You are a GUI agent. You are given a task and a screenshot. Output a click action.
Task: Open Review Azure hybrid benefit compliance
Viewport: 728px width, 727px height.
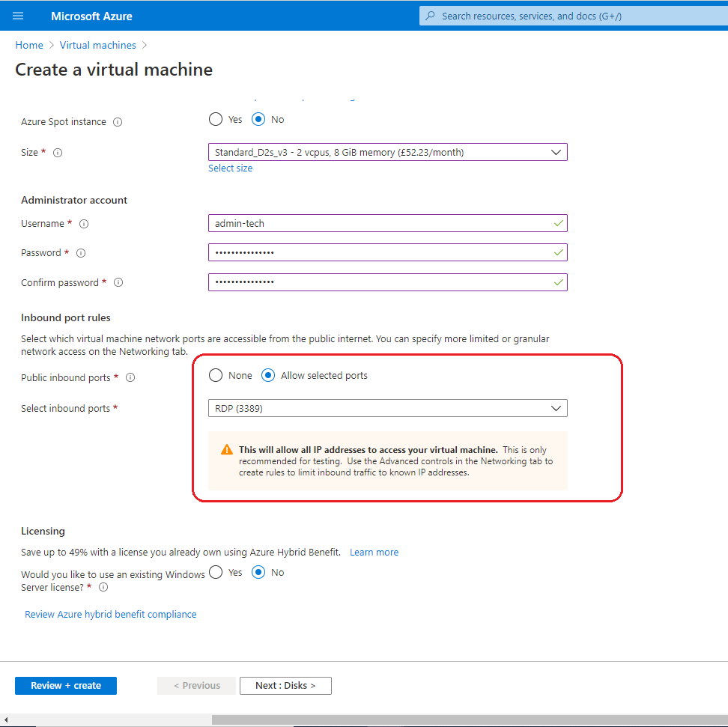tap(111, 614)
